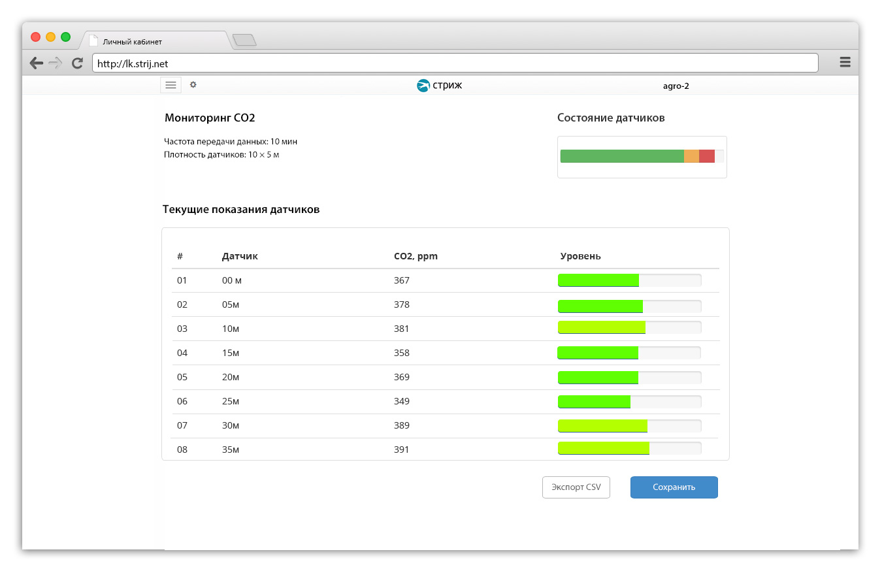Click level bar for sensor 03
882x588 pixels.
tap(629, 327)
